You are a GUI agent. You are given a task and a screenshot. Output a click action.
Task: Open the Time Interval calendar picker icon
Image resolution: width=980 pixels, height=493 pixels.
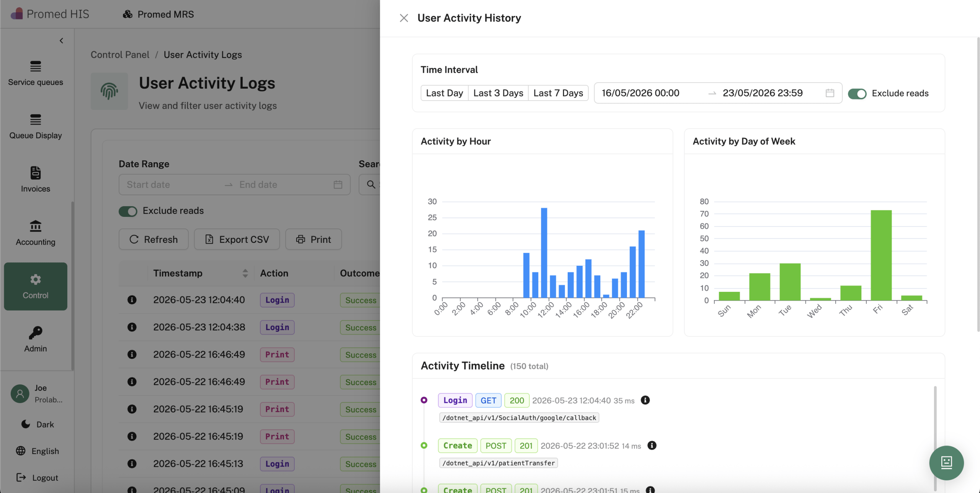pos(830,93)
